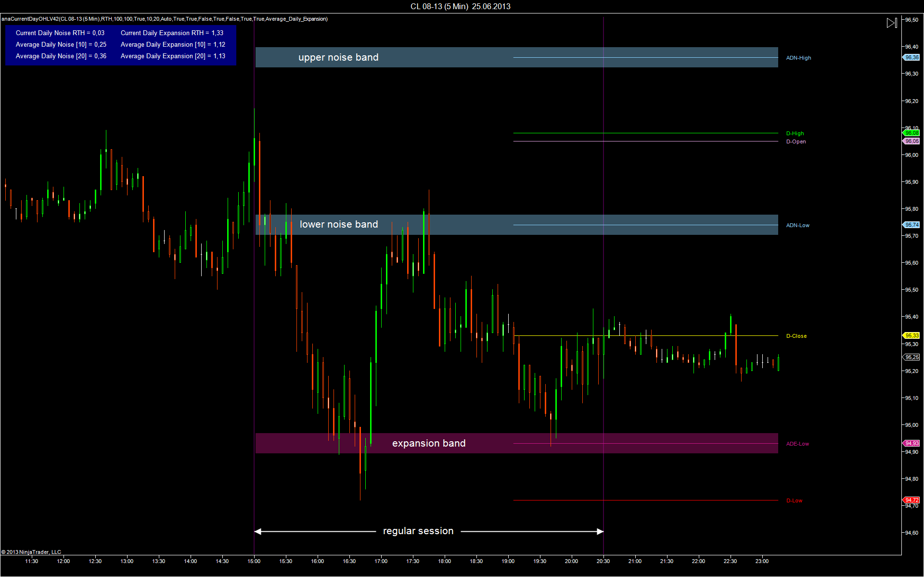Click the red D-Low line label
The image size is (924, 577).
[x=794, y=500]
